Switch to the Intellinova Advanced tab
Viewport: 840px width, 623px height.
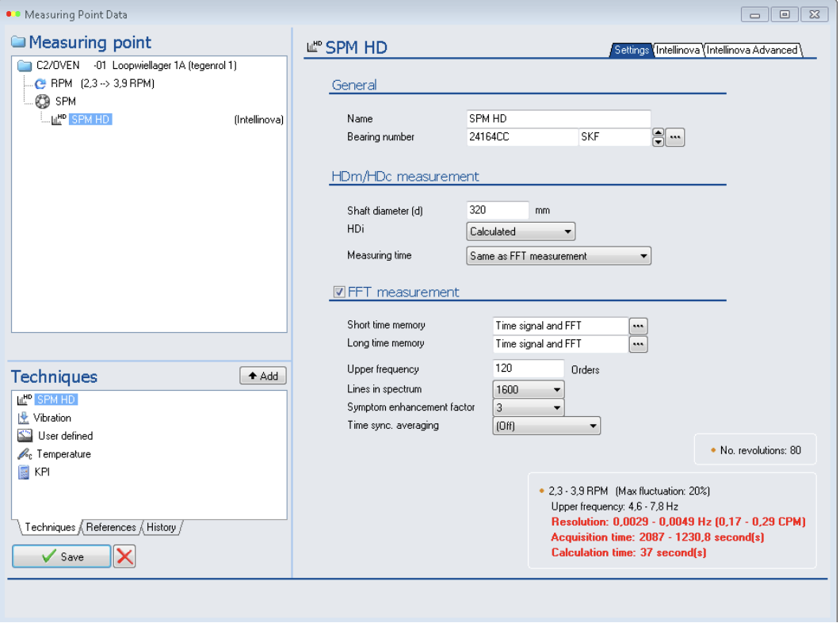click(751, 50)
